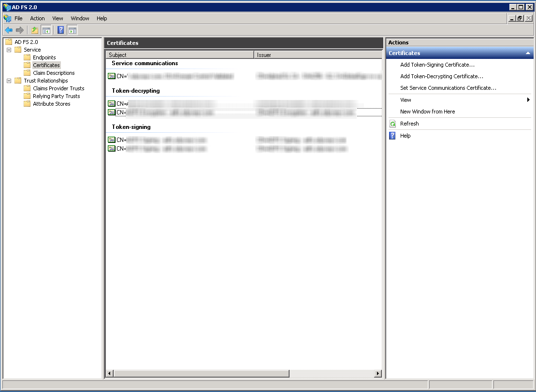Click the Attribute Stores folder icon
Screen dimensions: 536x392
pyautogui.click(x=27, y=104)
